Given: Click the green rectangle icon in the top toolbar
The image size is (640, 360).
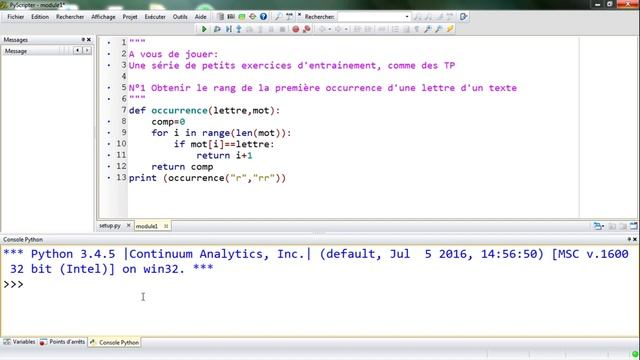Looking at the screenshot, I should coord(242,17).
